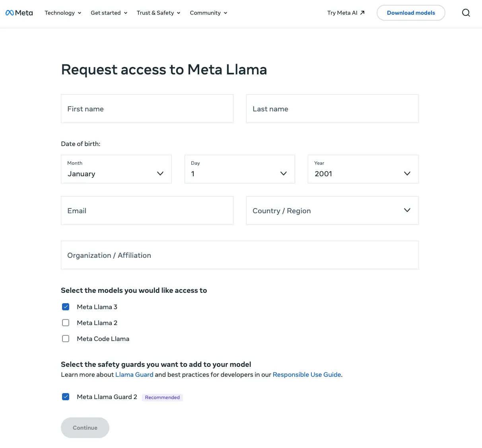Click the Download models button

[x=411, y=13]
